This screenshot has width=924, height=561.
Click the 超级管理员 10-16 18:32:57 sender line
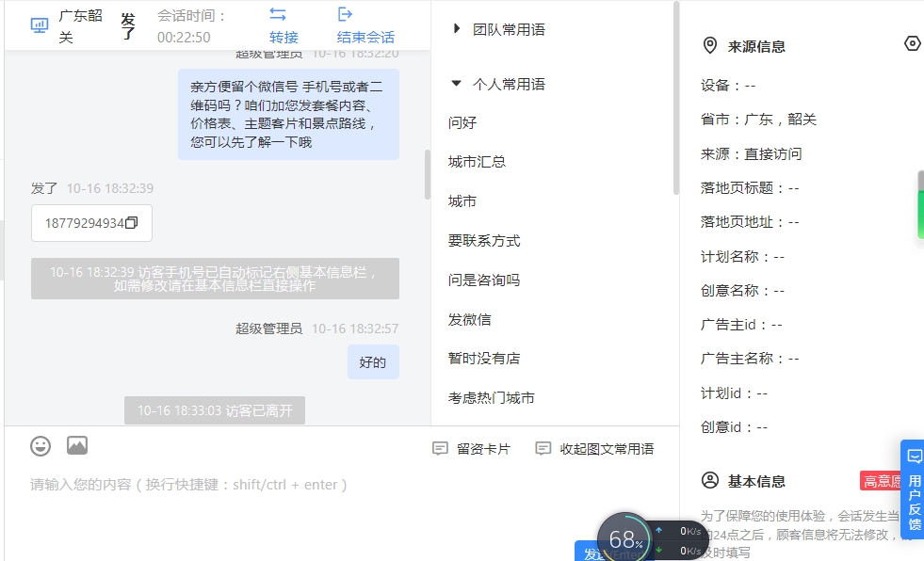317,329
